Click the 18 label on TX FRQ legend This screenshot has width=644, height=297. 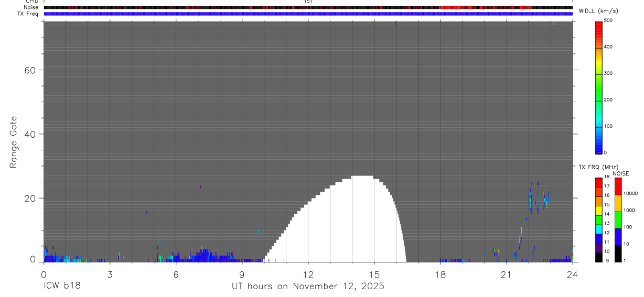tap(607, 177)
